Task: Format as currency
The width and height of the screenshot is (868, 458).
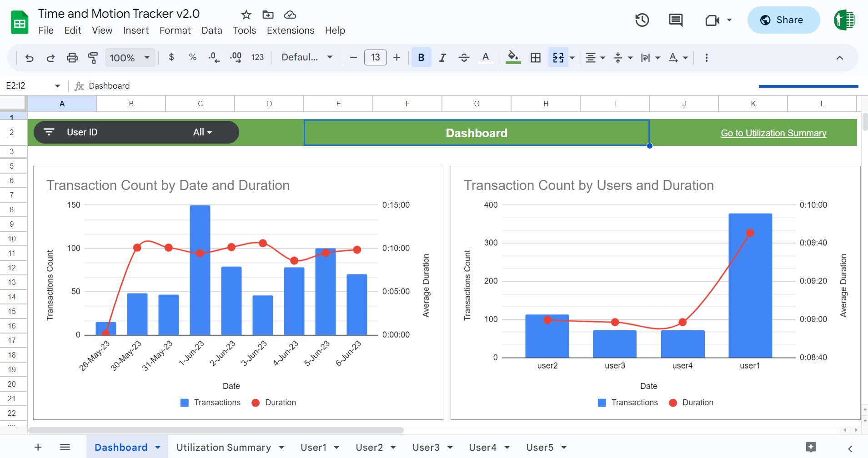Action: 171,57
